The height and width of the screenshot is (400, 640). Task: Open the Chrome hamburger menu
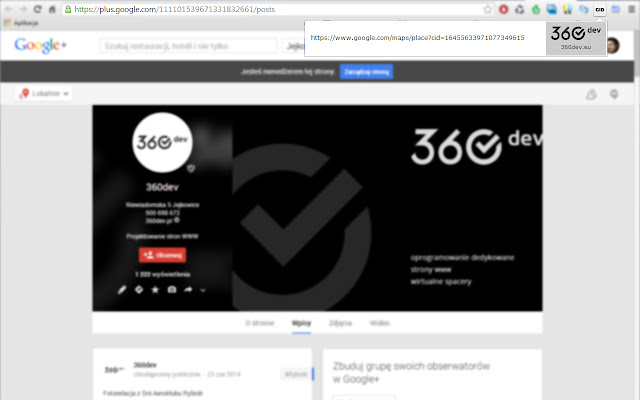[x=631, y=9]
